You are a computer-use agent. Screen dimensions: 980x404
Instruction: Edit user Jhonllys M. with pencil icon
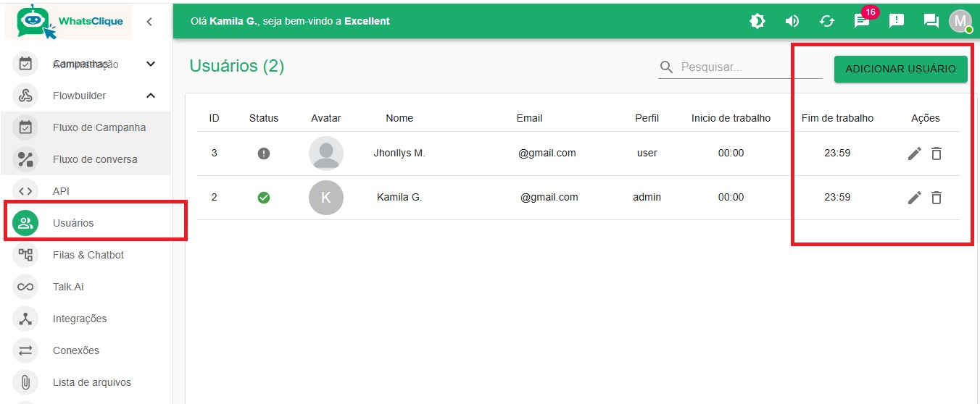coord(915,153)
